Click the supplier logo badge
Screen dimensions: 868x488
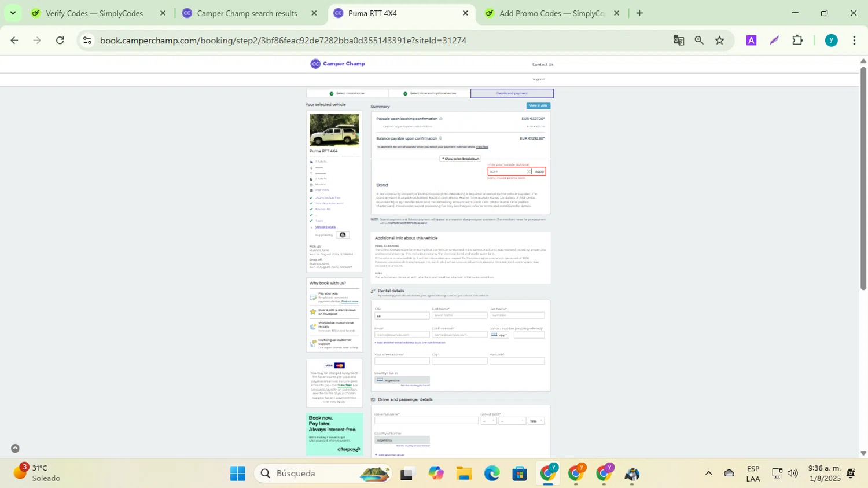pyautogui.click(x=343, y=235)
